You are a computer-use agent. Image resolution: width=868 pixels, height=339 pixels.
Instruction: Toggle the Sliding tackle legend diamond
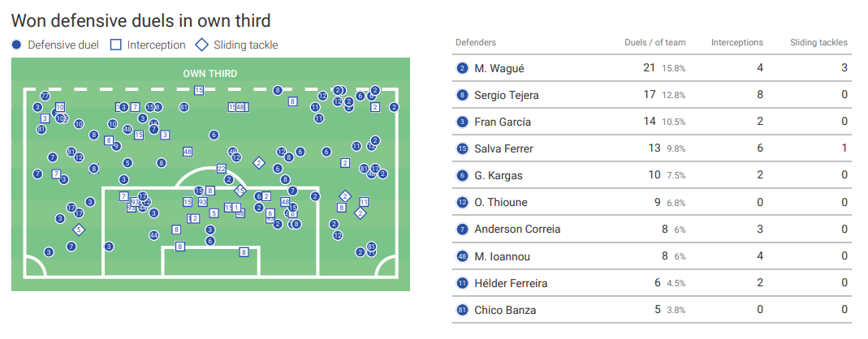pos(203,45)
